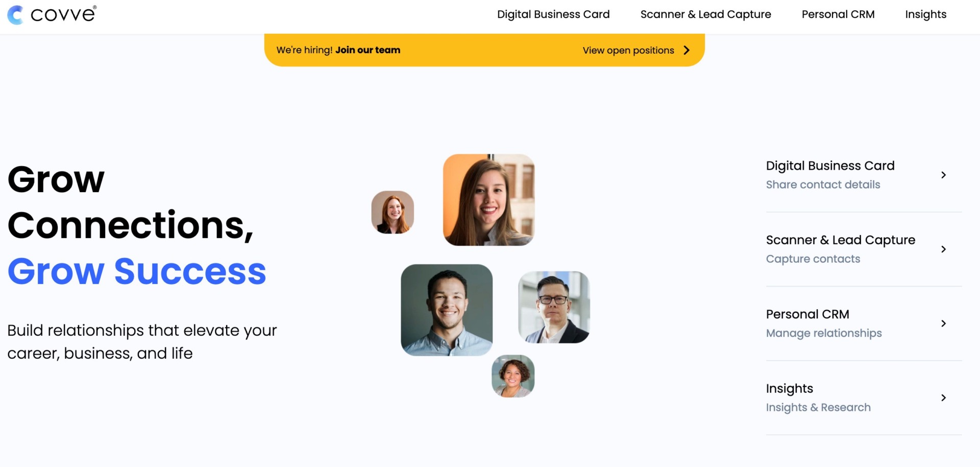Viewport: 980px width, 467px height.
Task: Click the Covve logo icon
Action: pyautogui.click(x=15, y=15)
